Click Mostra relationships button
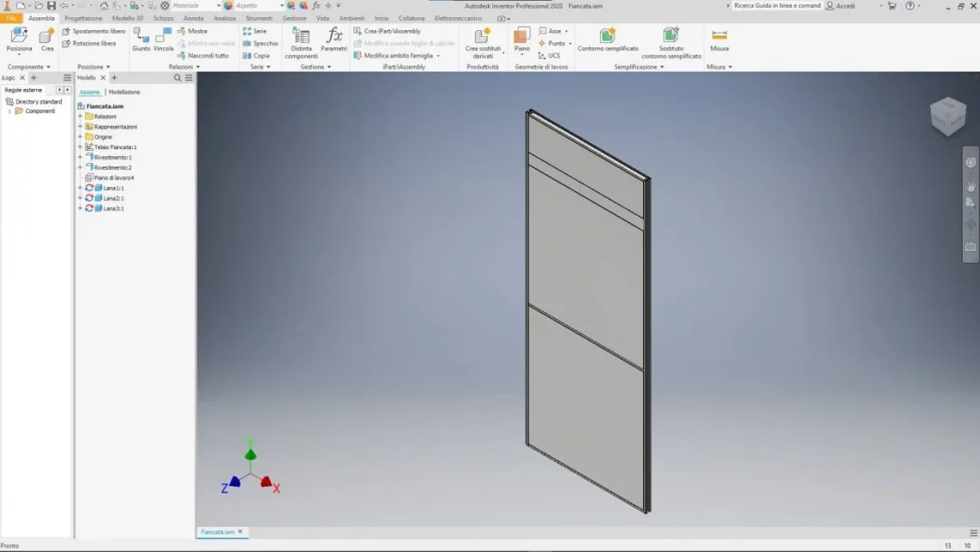 tap(192, 31)
